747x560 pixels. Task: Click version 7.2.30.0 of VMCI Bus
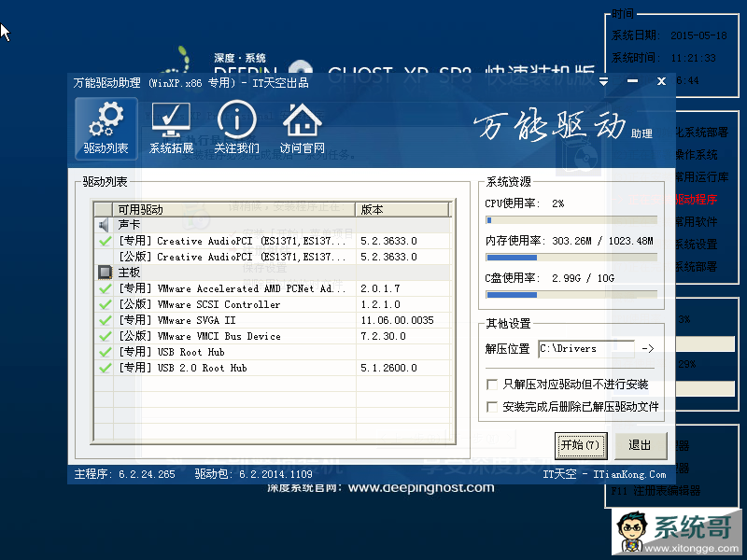(x=383, y=336)
